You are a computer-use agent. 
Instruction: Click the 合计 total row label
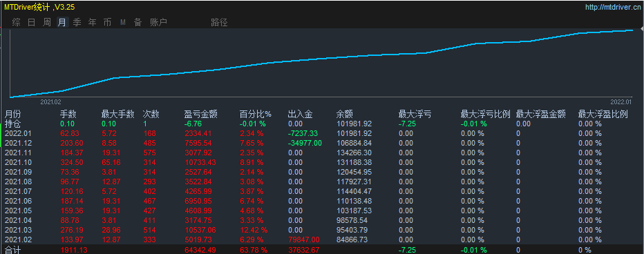(x=12, y=250)
